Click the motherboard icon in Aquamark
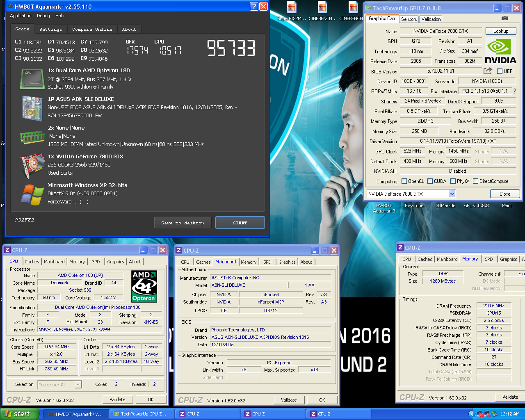Screen dimensions: 525x420 [x=32, y=109]
